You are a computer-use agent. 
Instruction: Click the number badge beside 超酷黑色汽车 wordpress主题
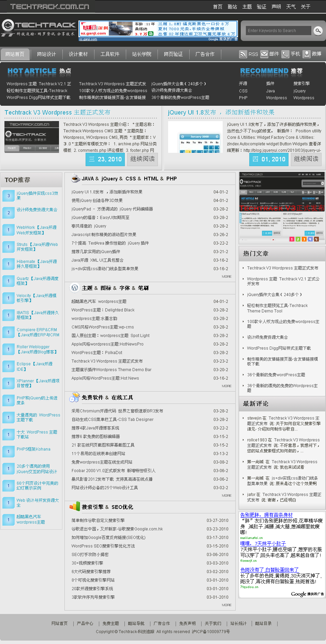(x=9, y=520)
